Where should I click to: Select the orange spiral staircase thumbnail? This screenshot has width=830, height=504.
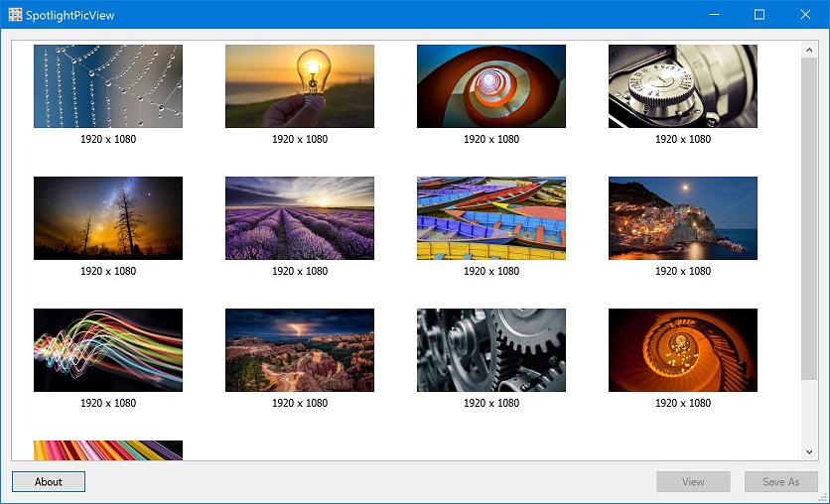click(683, 350)
